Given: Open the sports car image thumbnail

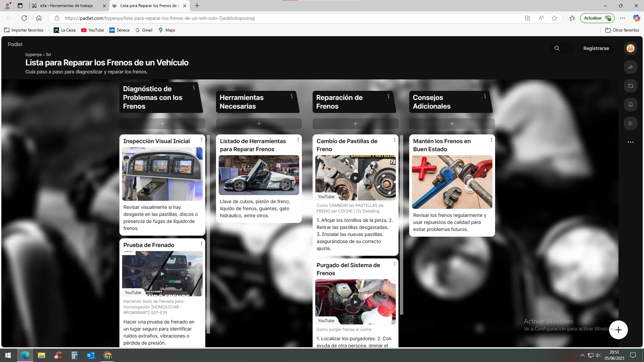Looking at the screenshot, I should 259,175.
